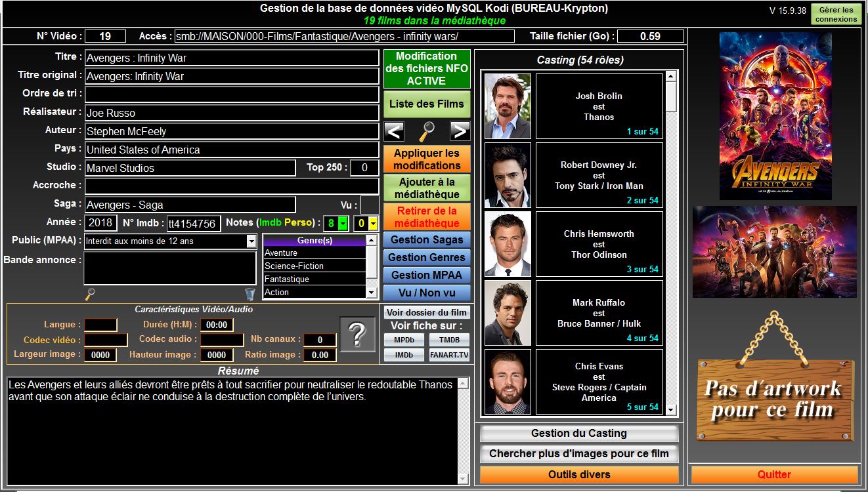Click the Réalisateur field with Joe Russo
Screen dimensions: 868x492
pos(232,113)
